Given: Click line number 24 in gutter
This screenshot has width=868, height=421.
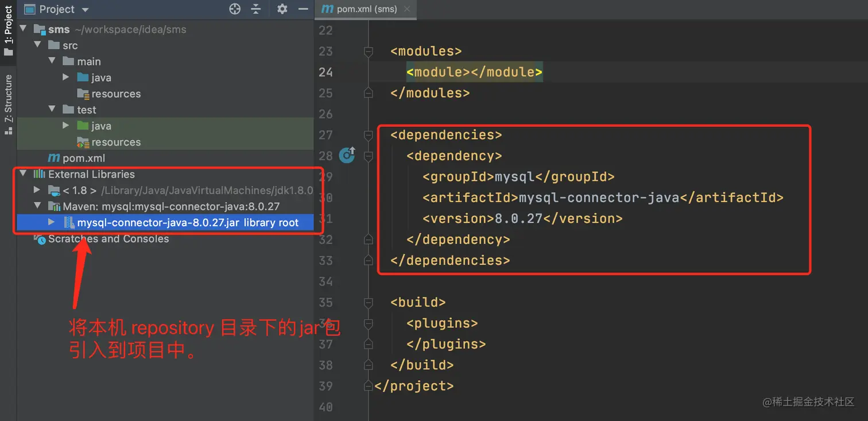Looking at the screenshot, I should click(x=325, y=72).
